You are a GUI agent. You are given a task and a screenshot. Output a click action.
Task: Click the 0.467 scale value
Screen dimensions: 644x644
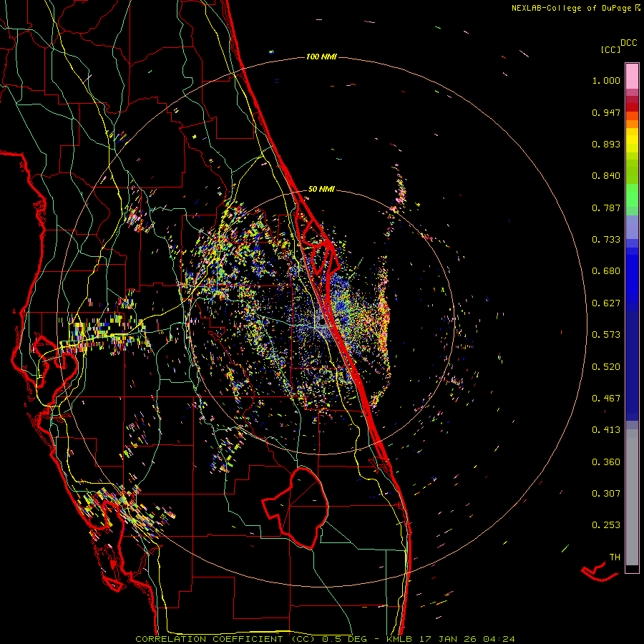point(606,399)
